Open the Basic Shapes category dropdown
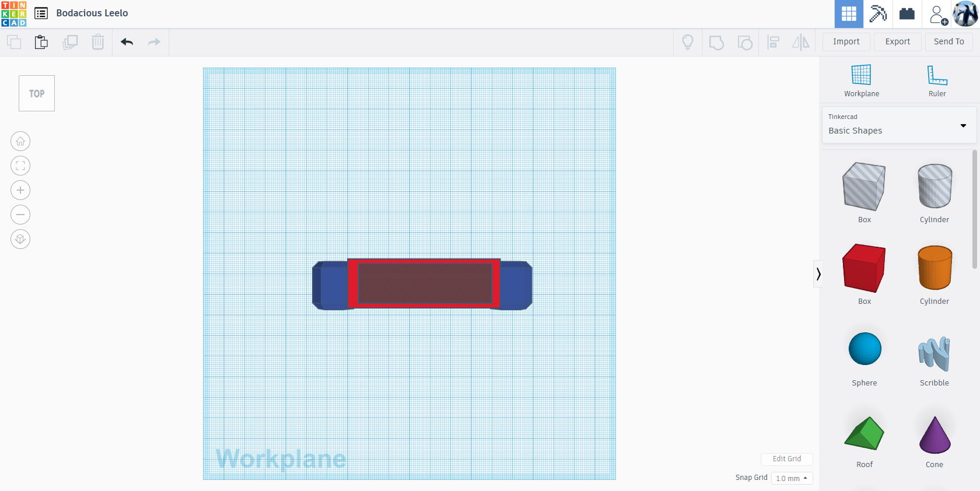980x491 pixels. (899, 125)
